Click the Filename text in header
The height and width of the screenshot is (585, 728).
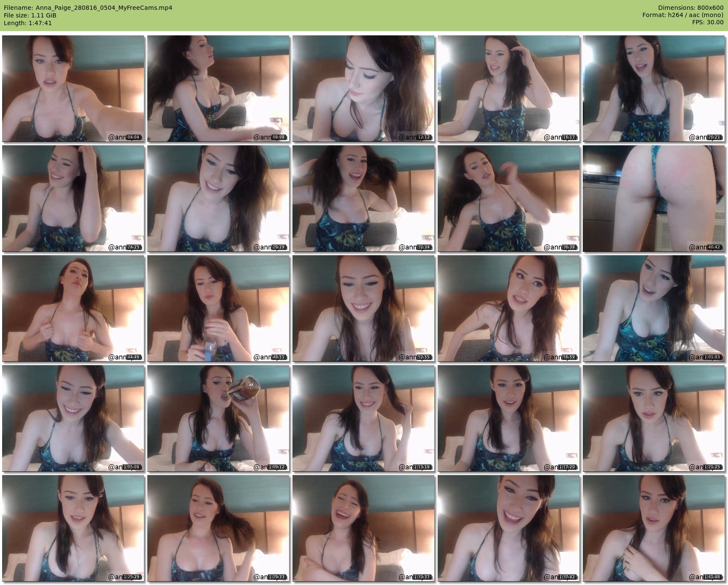pos(88,8)
